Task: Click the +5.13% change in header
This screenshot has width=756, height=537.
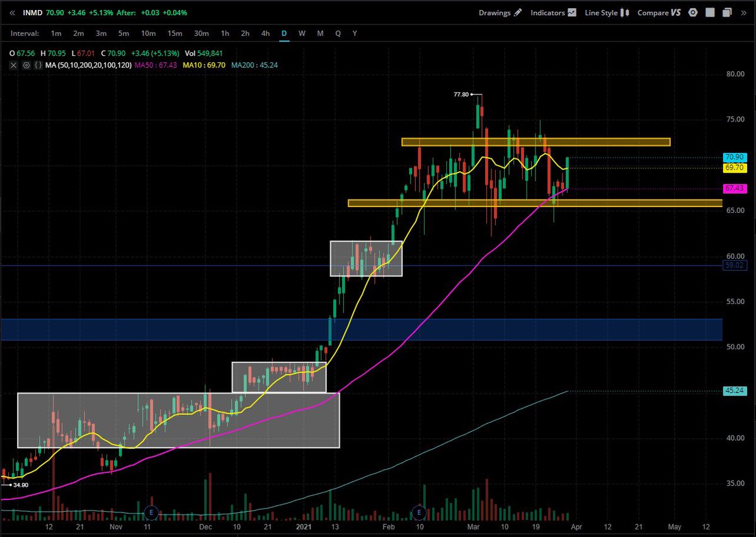Action: point(101,12)
